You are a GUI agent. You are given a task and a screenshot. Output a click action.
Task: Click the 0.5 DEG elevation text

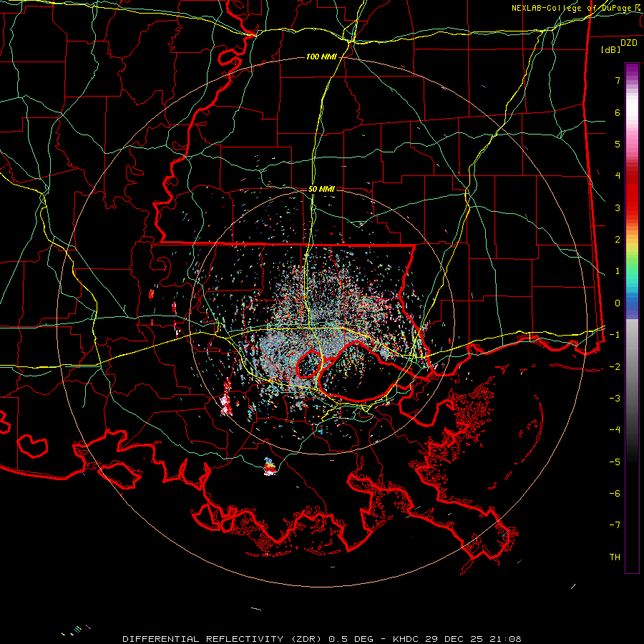[351, 639]
